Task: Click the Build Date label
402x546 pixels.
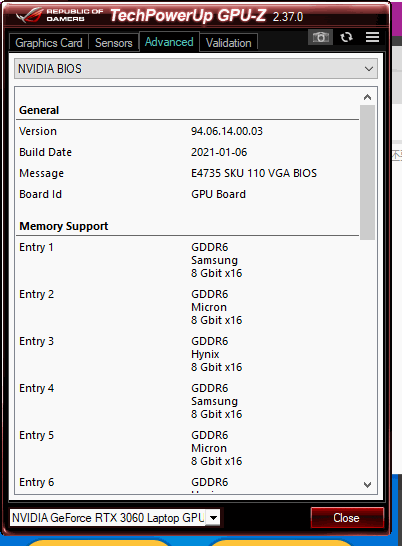Action: (46, 152)
